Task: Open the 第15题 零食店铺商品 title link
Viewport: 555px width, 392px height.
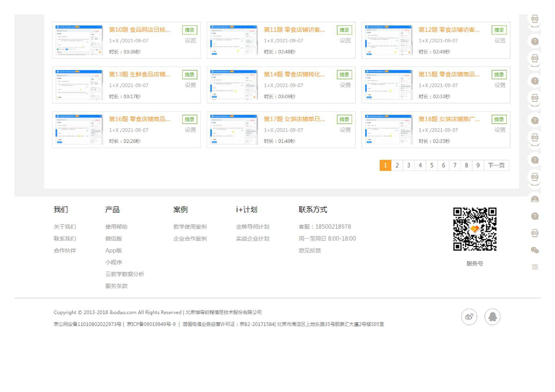Action: click(449, 74)
